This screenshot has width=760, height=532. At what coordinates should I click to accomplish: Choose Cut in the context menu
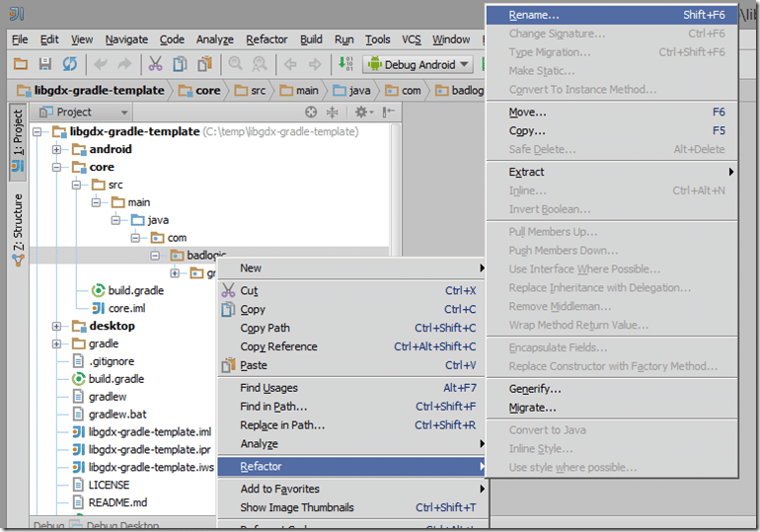[x=351, y=291]
